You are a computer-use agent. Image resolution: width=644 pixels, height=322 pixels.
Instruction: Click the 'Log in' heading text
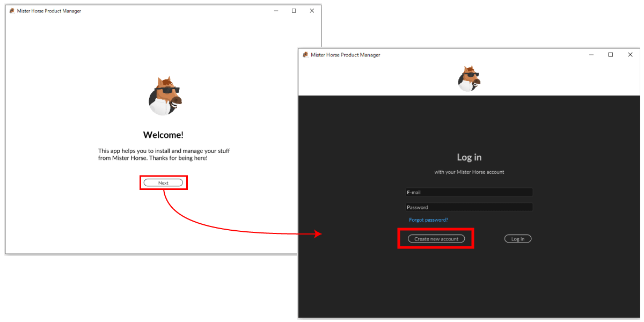(469, 157)
